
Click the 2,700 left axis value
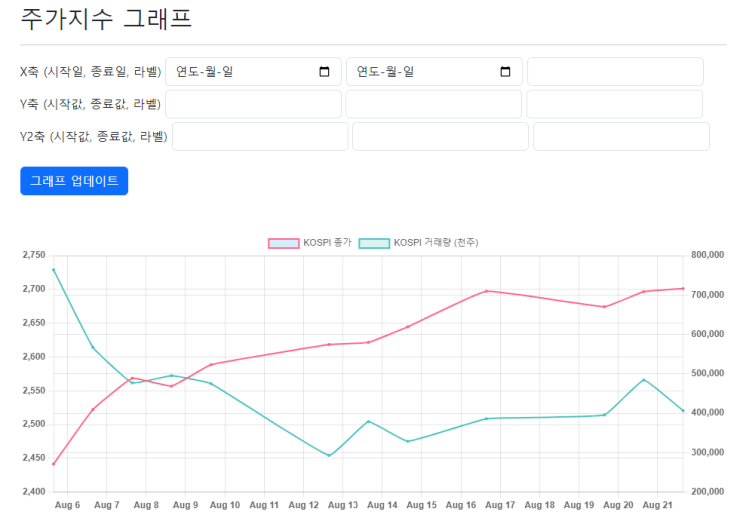(x=34, y=289)
